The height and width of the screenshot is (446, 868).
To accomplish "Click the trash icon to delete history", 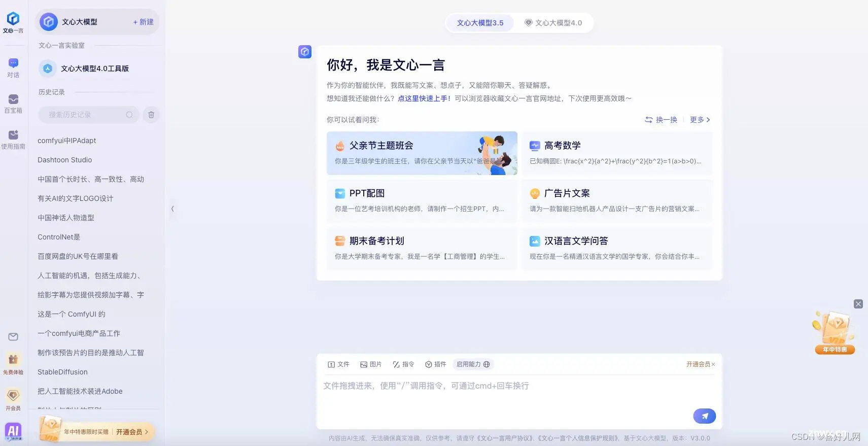I will tap(151, 115).
